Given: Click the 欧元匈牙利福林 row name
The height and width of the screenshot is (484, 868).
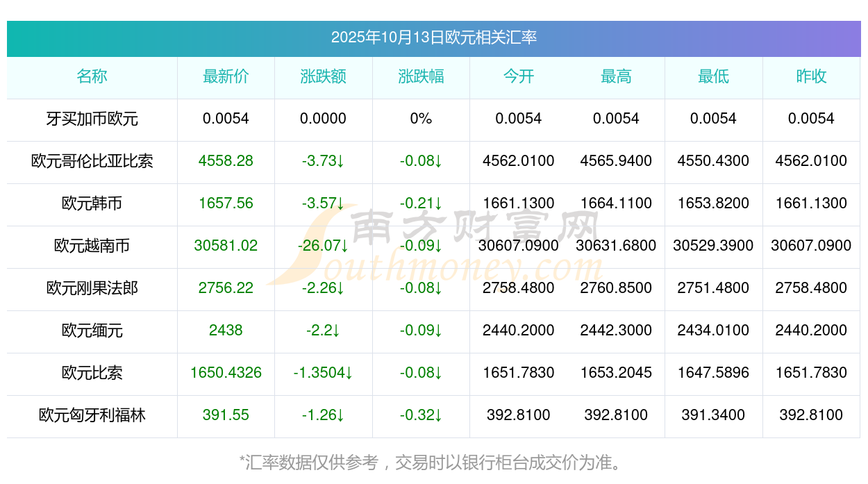Looking at the screenshot, I should (92, 415).
